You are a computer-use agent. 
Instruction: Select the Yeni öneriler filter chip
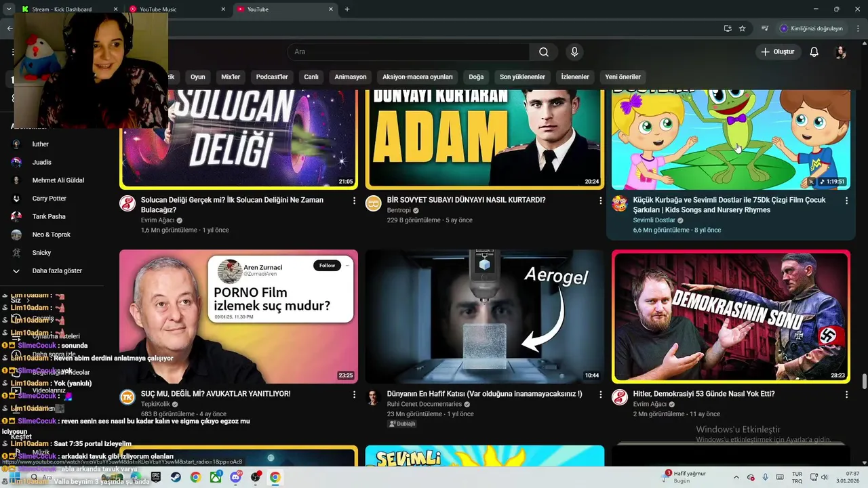[x=623, y=77]
